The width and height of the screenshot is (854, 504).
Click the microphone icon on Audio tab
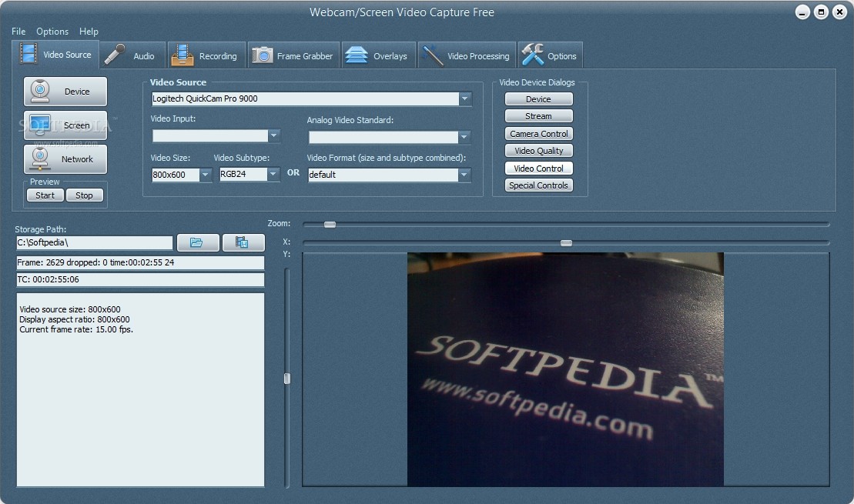115,55
